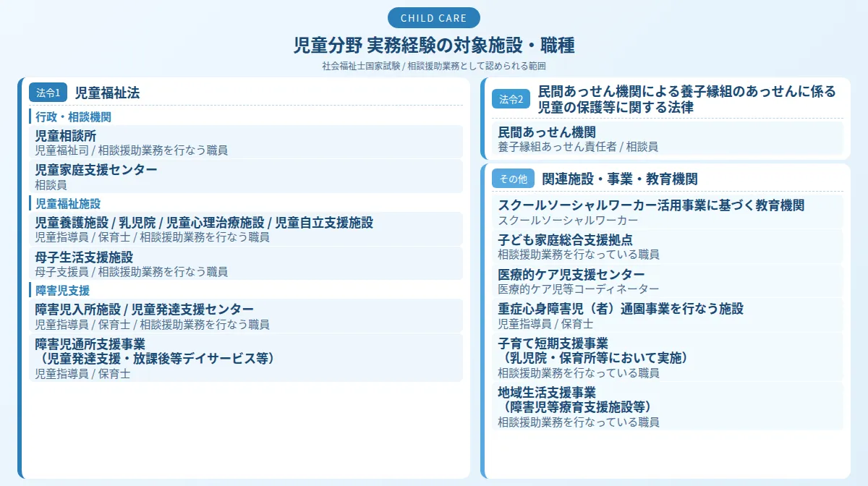The image size is (868, 486).
Task: Select the 母子生活支援施設 entry
Action: tap(246, 263)
